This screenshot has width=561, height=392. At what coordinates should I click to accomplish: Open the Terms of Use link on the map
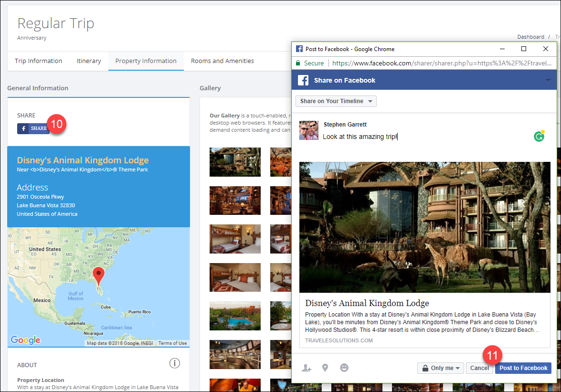173,343
